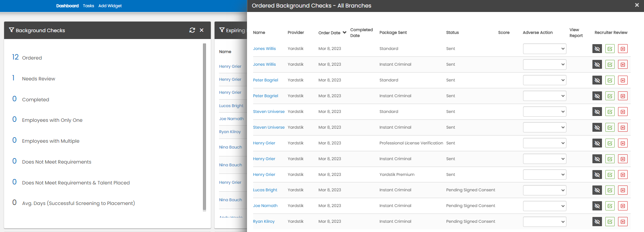Approve review for Joe Namath row

click(x=610, y=206)
